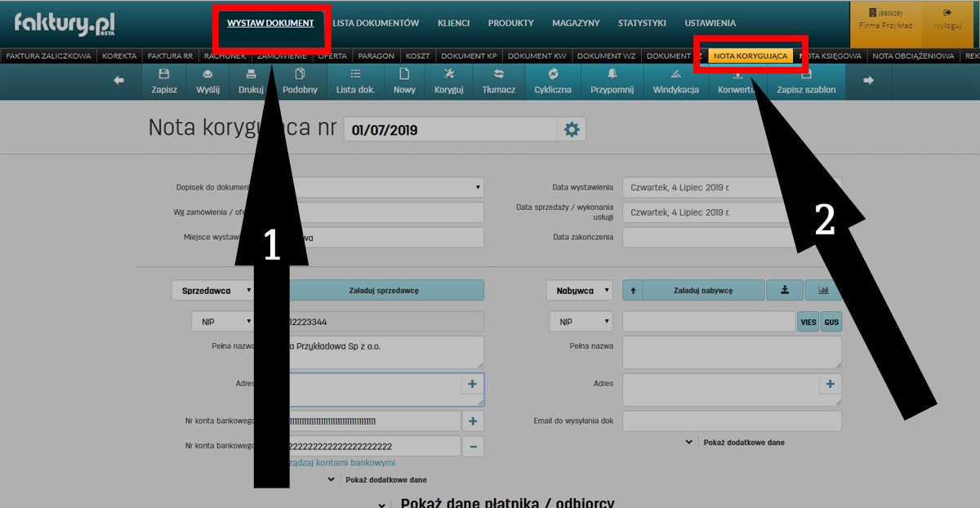Image resolution: width=980 pixels, height=508 pixels.
Task: Switch to the Nota korygująca tab
Action: 750,56
